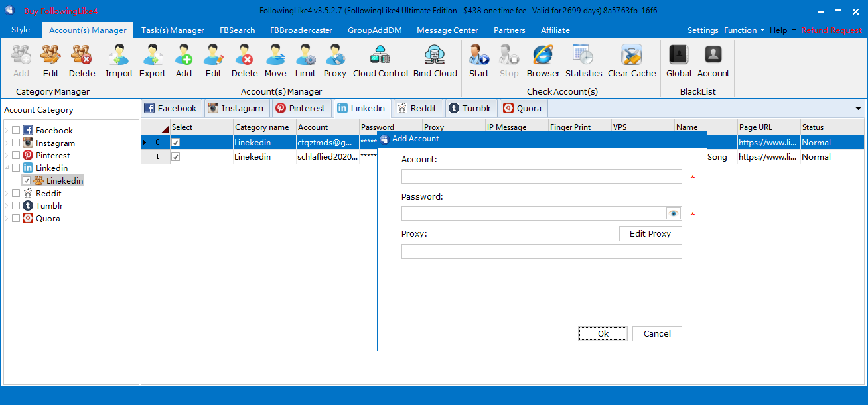The height and width of the screenshot is (405, 868).
Task: Click the Refund Request link
Action: click(832, 30)
